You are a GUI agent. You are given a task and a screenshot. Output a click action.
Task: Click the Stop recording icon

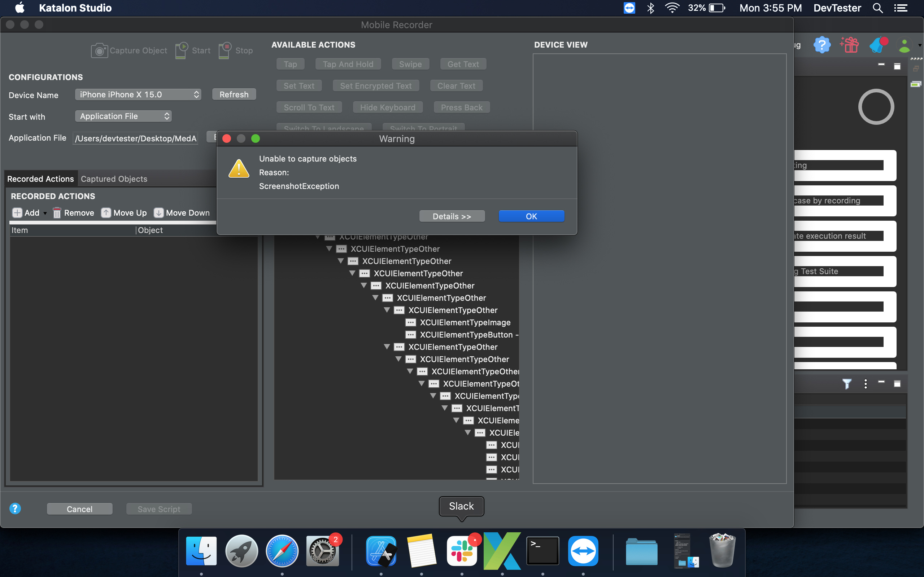tap(225, 50)
